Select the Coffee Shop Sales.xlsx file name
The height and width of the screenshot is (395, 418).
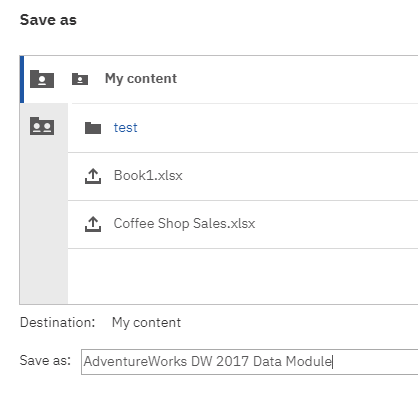pyautogui.click(x=184, y=224)
